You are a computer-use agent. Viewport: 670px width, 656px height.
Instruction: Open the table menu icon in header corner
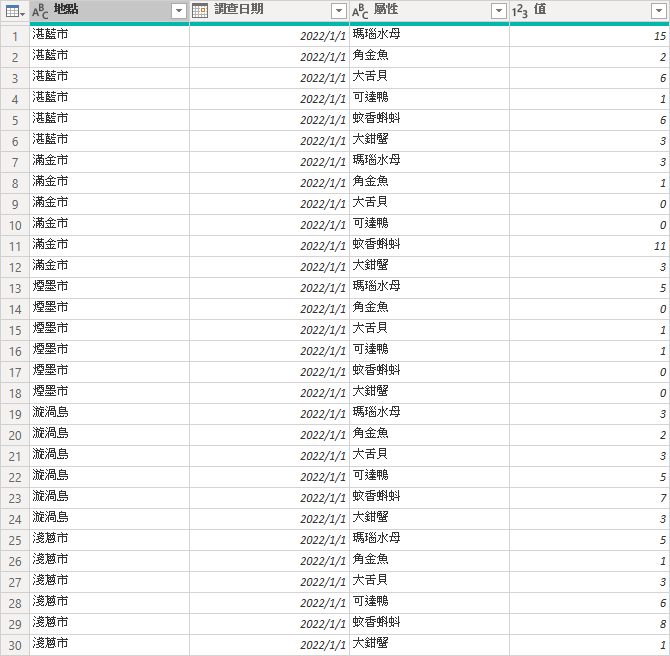point(15,11)
